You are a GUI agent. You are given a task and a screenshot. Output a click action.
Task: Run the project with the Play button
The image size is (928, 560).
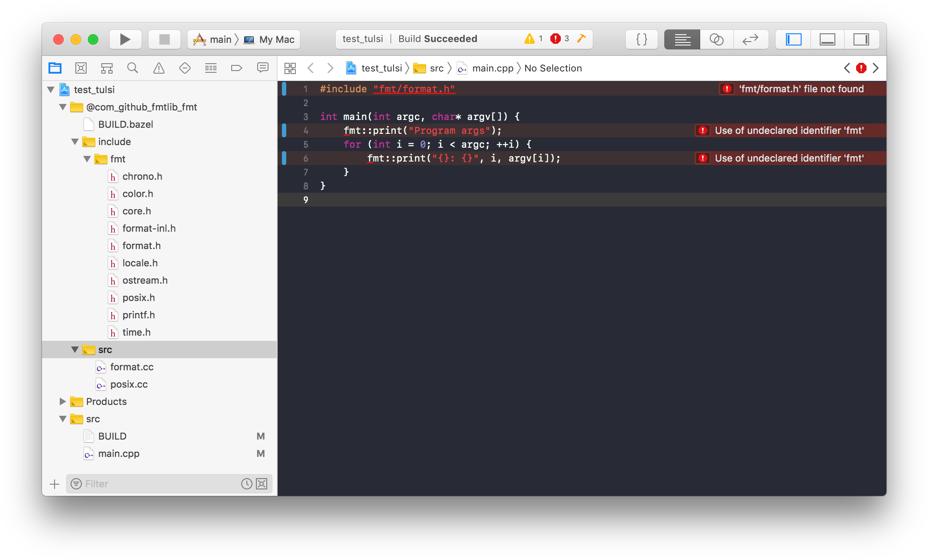tap(125, 39)
